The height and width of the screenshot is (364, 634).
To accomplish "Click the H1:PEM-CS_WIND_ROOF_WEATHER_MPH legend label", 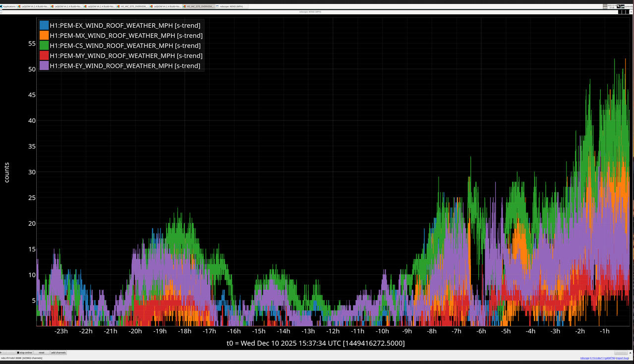I will pos(125,46).
